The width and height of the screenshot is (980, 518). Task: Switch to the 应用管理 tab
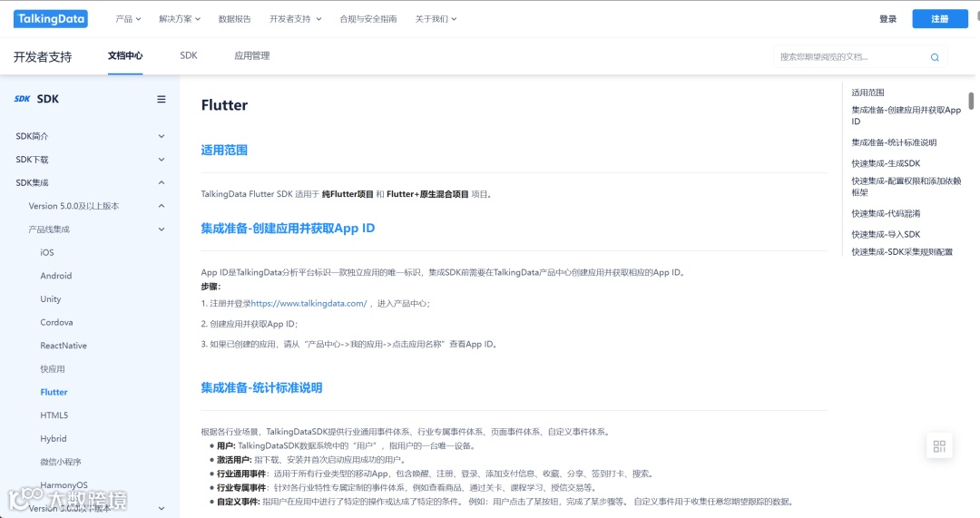(252, 55)
